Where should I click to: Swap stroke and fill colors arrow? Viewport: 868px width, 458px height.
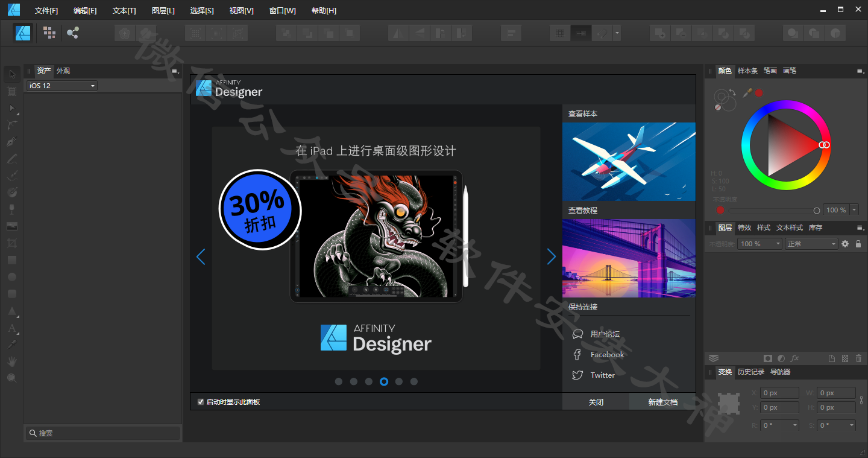click(732, 92)
